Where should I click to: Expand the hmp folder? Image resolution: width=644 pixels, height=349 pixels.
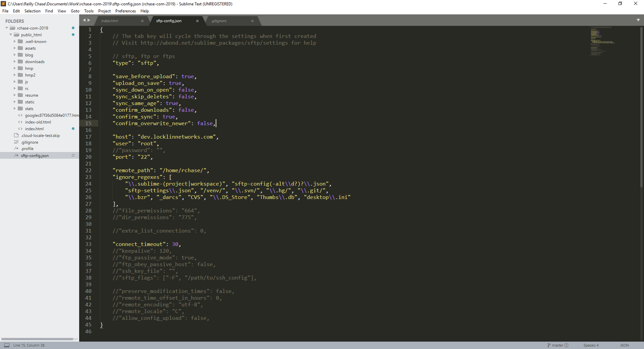pos(15,68)
